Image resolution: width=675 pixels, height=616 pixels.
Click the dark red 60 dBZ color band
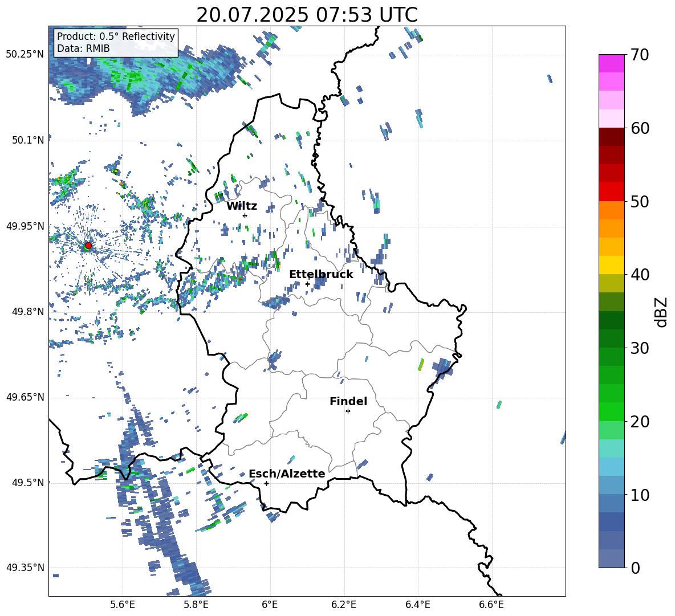[611, 137]
